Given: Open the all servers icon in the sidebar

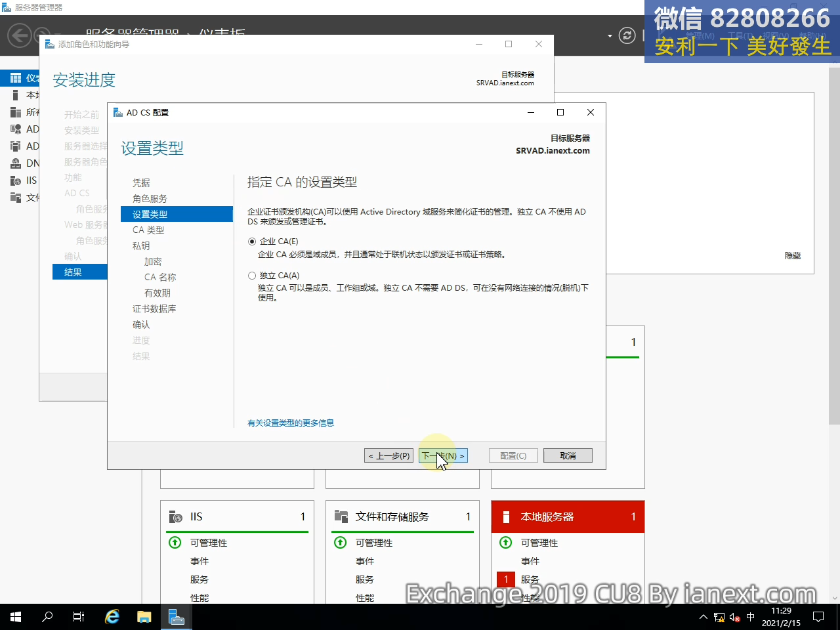Looking at the screenshot, I should pos(16,112).
